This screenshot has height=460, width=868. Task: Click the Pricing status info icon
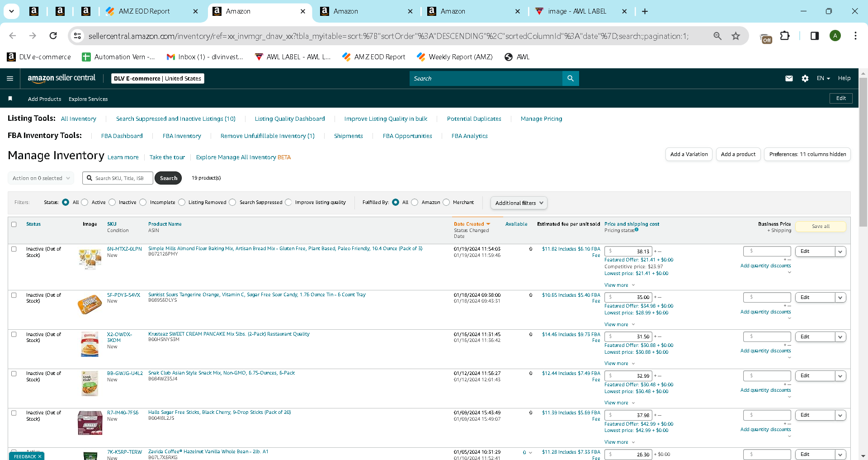coord(637,230)
